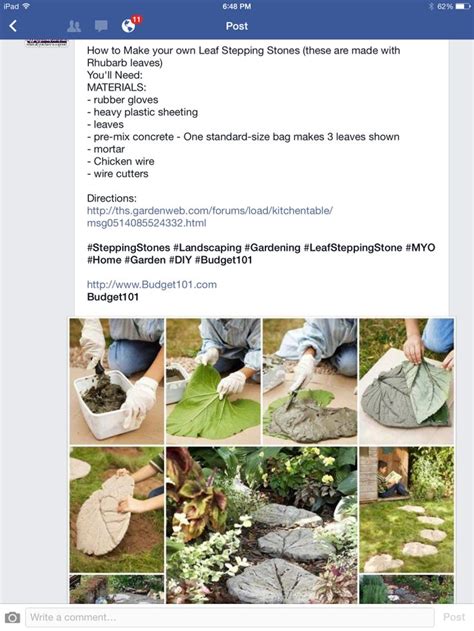474x631 pixels.
Task: Open the garden path stepping stones photo
Action: pyautogui.click(x=262, y=525)
